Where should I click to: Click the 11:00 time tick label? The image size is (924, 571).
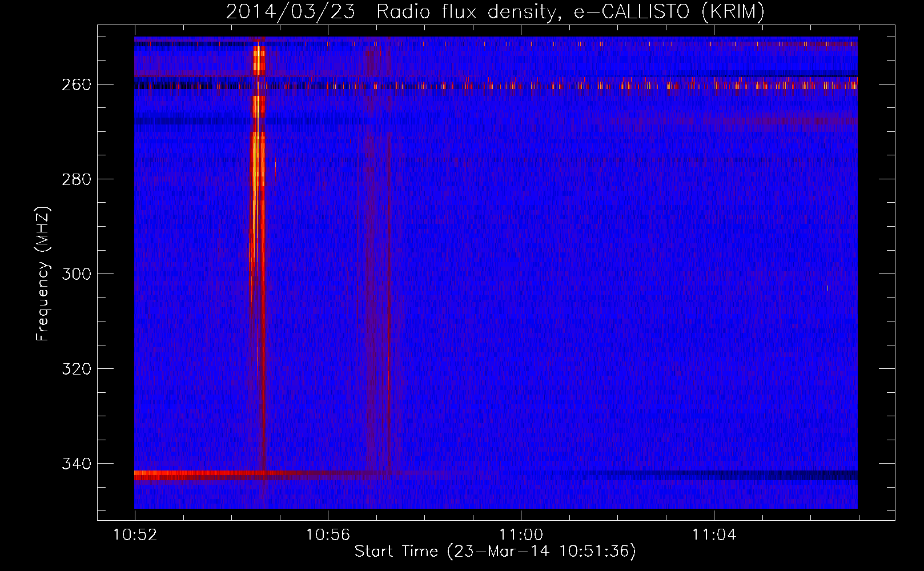coord(521,535)
